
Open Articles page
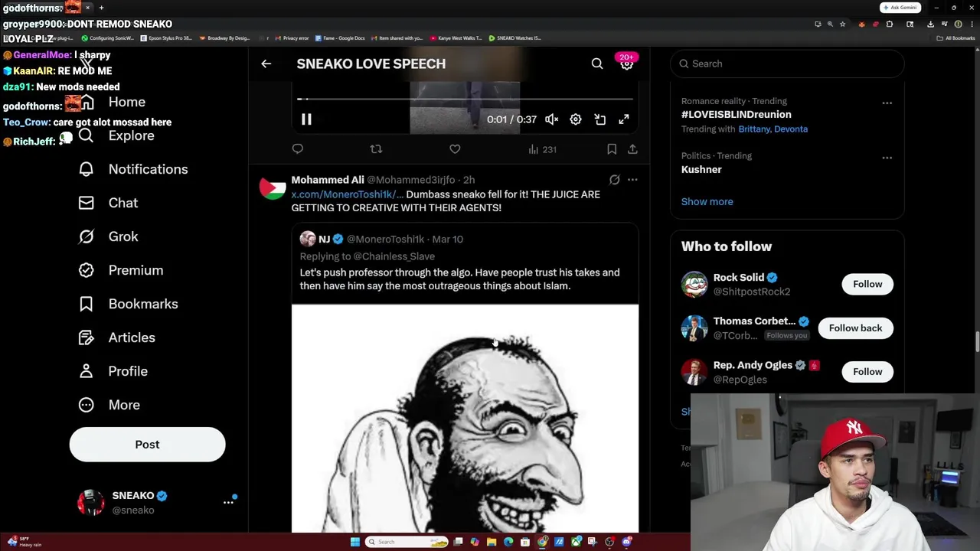[x=116, y=337]
